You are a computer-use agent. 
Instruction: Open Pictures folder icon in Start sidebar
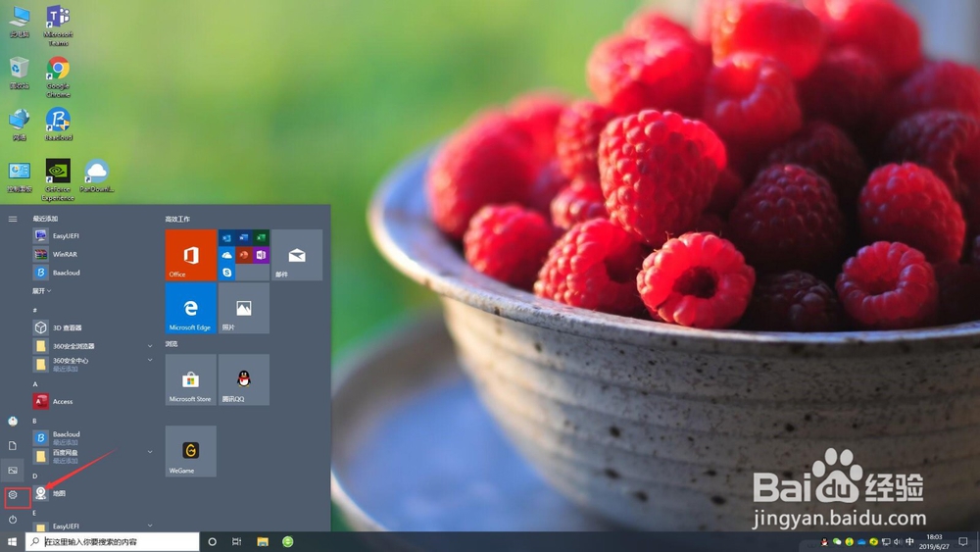13,470
